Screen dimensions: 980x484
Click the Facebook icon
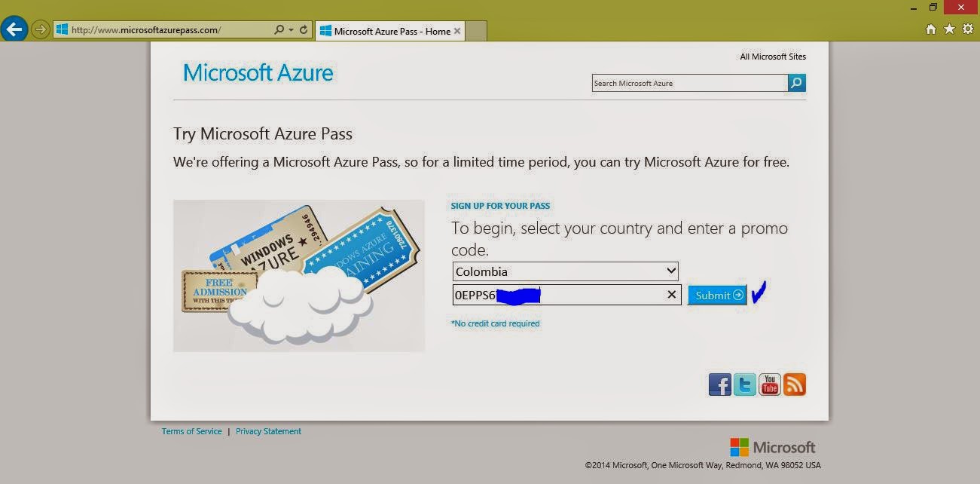[x=719, y=384]
